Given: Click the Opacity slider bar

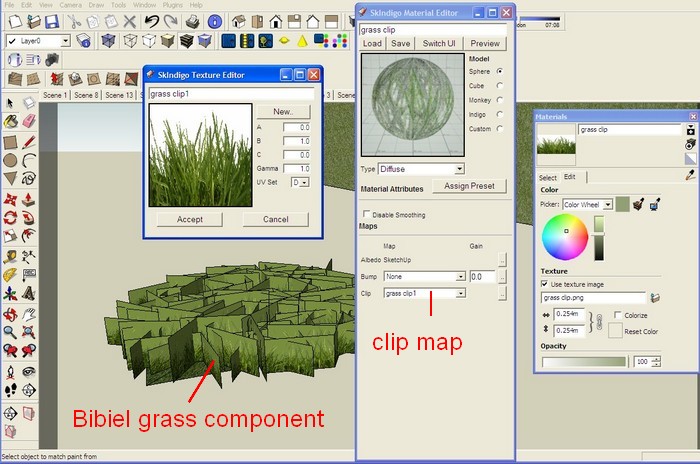Looking at the screenshot, I should pos(584,361).
